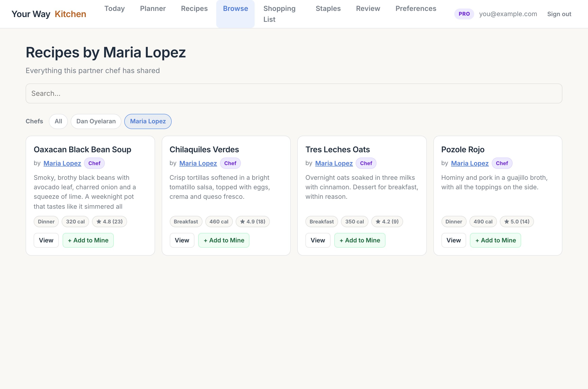View the Oaxacan Black Bean Soup recipe
The width and height of the screenshot is (588, 389).
46,240
